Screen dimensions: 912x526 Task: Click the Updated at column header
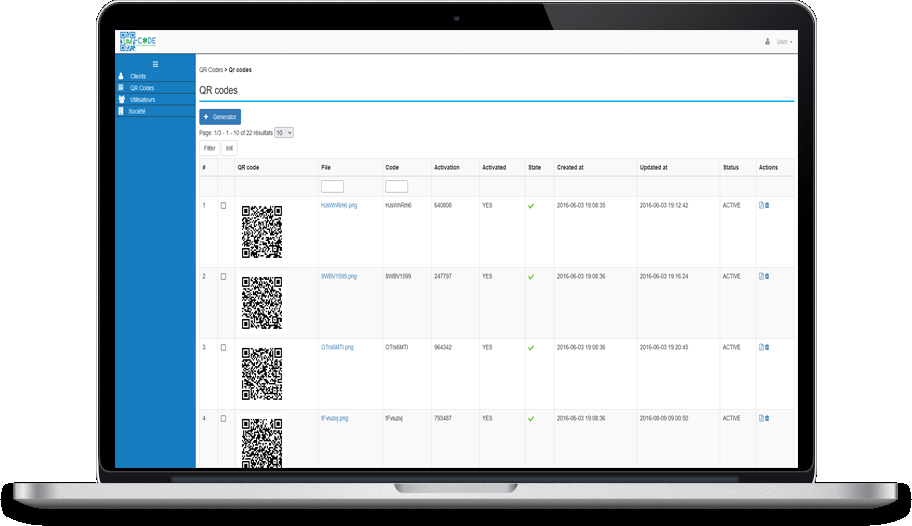click(x=654, y=168)
